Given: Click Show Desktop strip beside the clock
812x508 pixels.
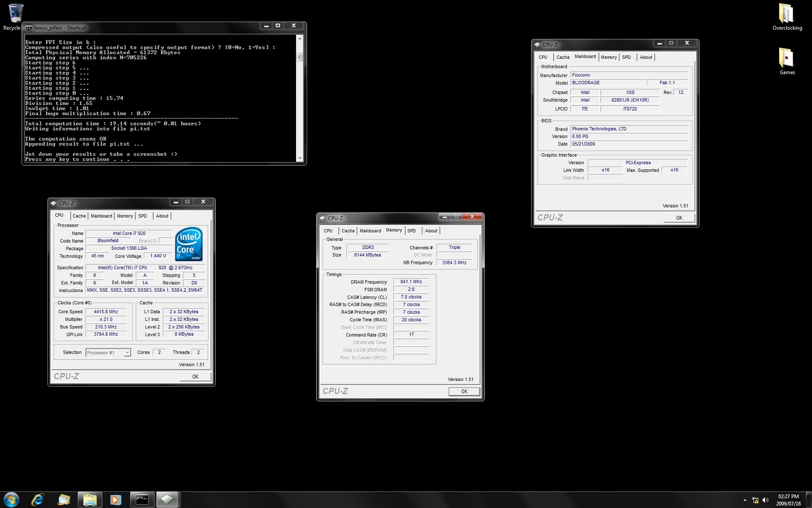Looking at the screenshot, I should click(809, 500).
